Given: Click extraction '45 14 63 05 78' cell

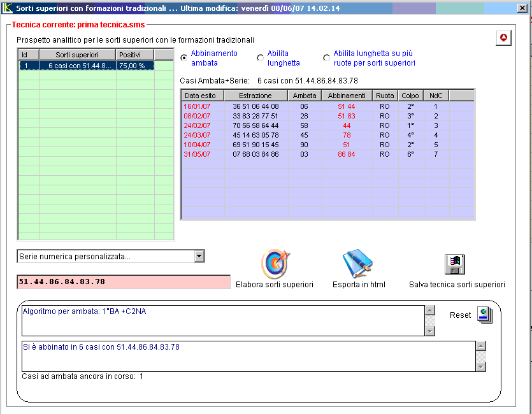Looking at the screenshot, I should pyautogui.click(x=256, y=135).
